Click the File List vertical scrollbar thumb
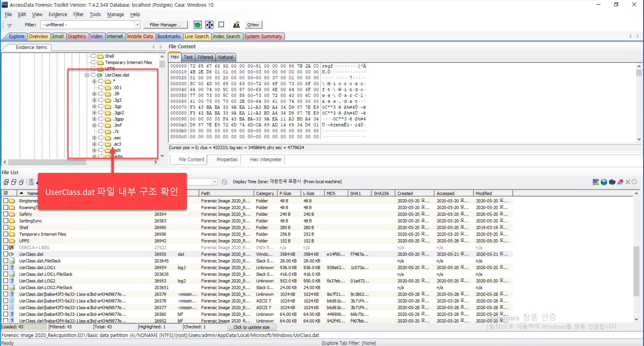 tap(636, 271)
